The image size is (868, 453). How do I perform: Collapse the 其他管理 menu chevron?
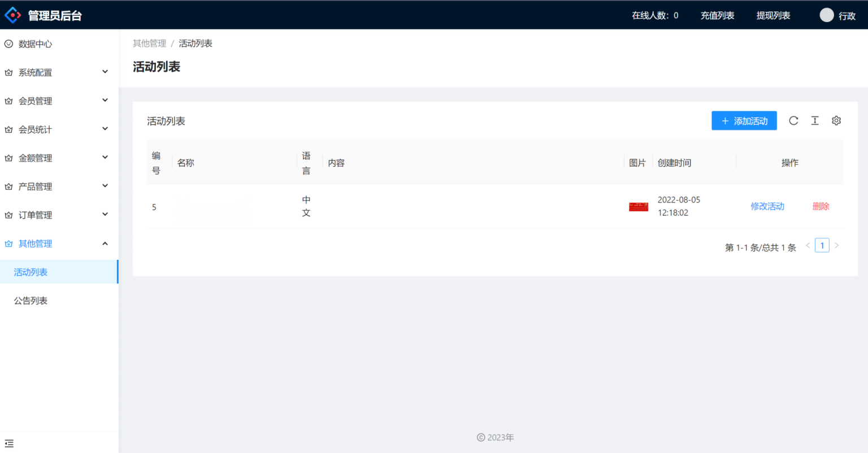(x=105, y=243)
